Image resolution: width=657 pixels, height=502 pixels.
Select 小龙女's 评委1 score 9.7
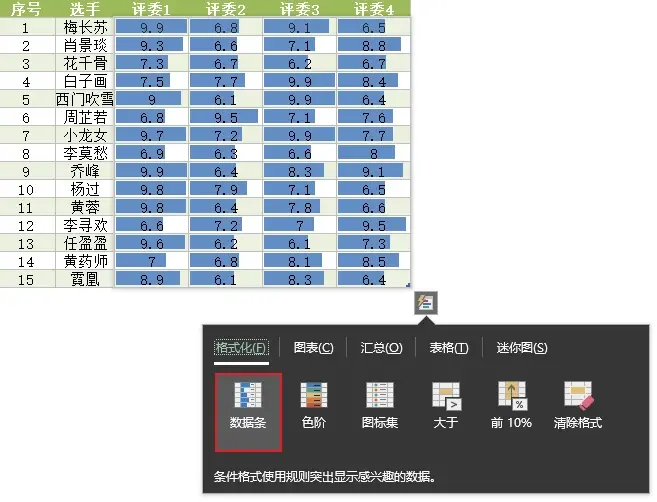[x=151, y=135]
